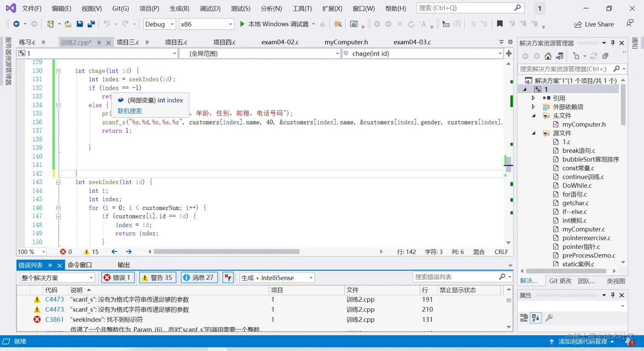Click the pending changes filter icon in Solution Explorer
Screen dimensions: 644x351
576,56
